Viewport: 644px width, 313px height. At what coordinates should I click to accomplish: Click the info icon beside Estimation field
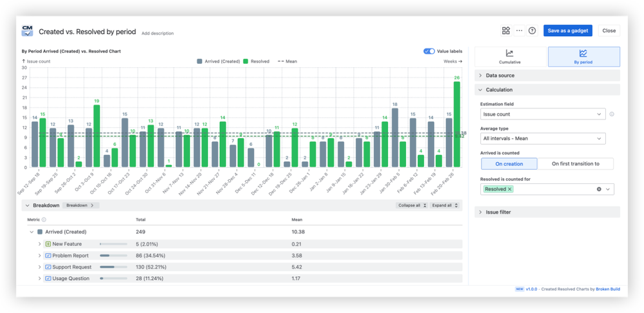click(612, 114)
